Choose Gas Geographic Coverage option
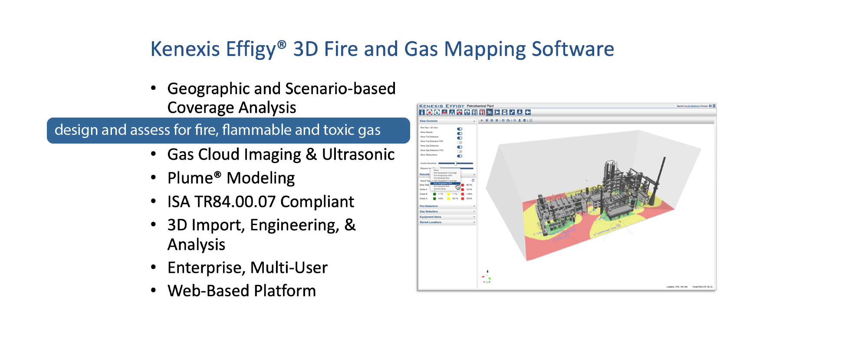The width and height of the screenshot is (868, 347). point(445,181)
